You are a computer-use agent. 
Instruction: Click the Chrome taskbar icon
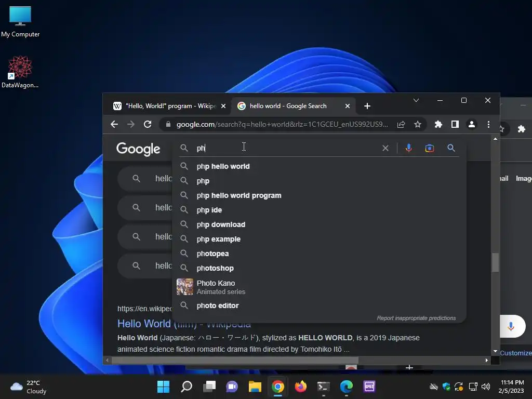[278, 387]
